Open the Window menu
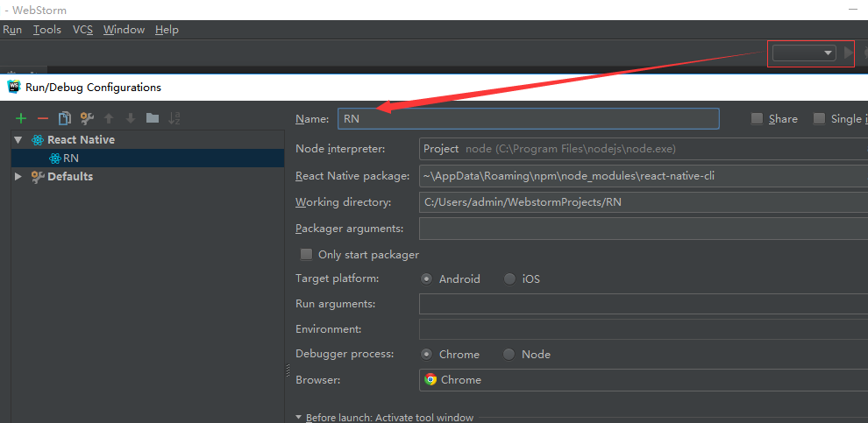 pos(124,30)
